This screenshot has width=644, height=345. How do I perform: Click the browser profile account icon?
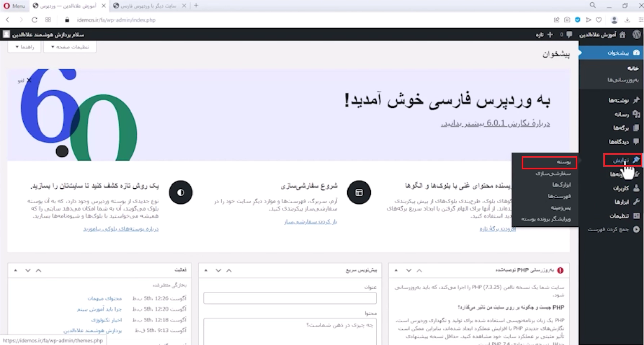pos(614,20)
